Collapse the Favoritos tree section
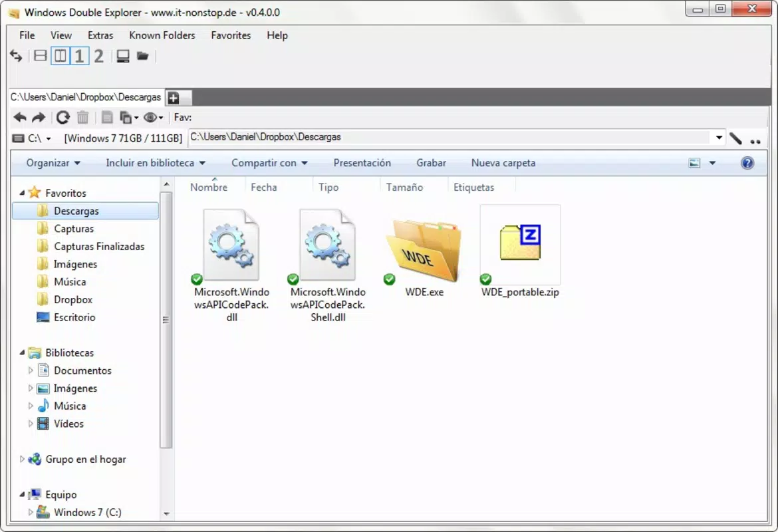Viewport: 778px width, 532px height. pyautogui.click(x=22, y=193)
